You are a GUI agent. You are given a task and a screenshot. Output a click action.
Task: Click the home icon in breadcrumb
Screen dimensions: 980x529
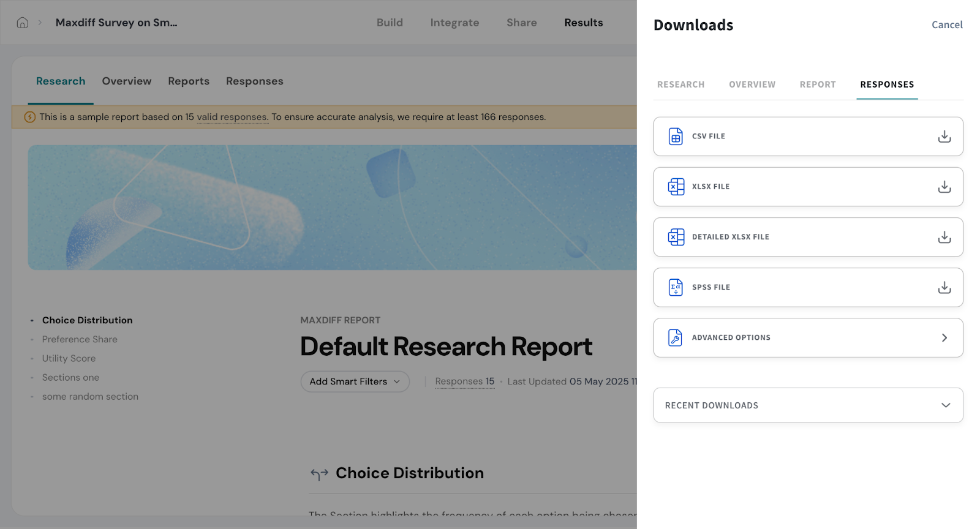[23, 23]
